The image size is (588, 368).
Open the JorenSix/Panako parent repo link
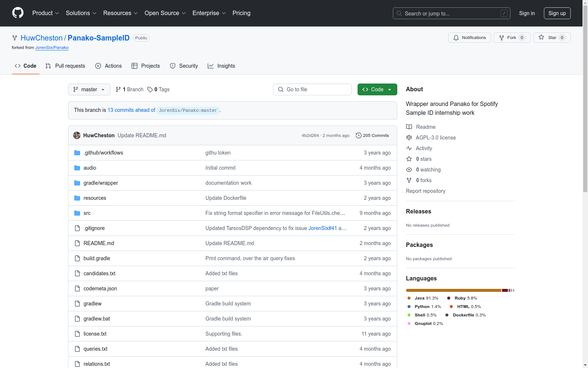pyautogui.click(x=52, y=47)
